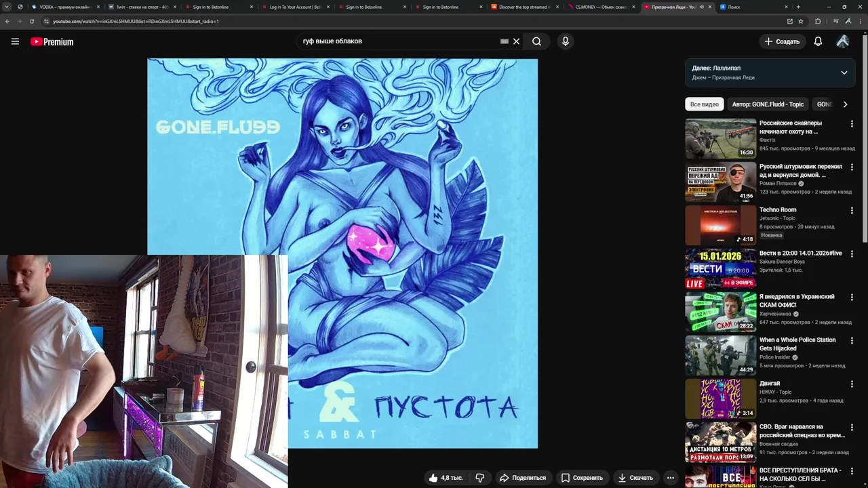Viewport: 868px width, 488px height.
Task: Open channel 'Харченников'
Action: tap(775, 314)
